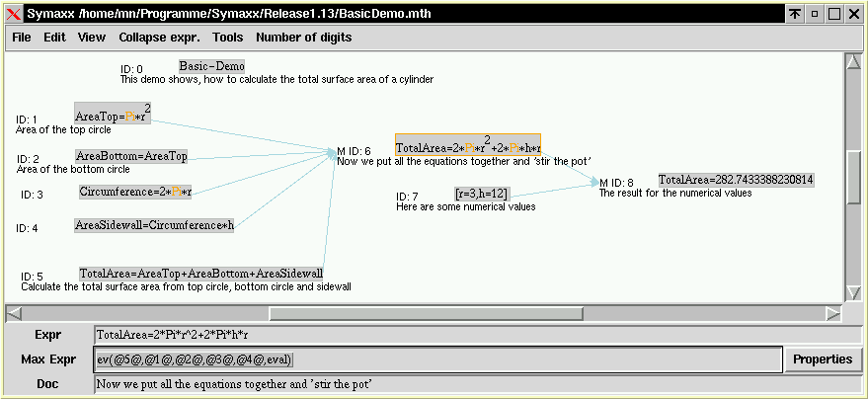
Task: Expand the Collapse expr. menu
Action: tap(159, 38)
